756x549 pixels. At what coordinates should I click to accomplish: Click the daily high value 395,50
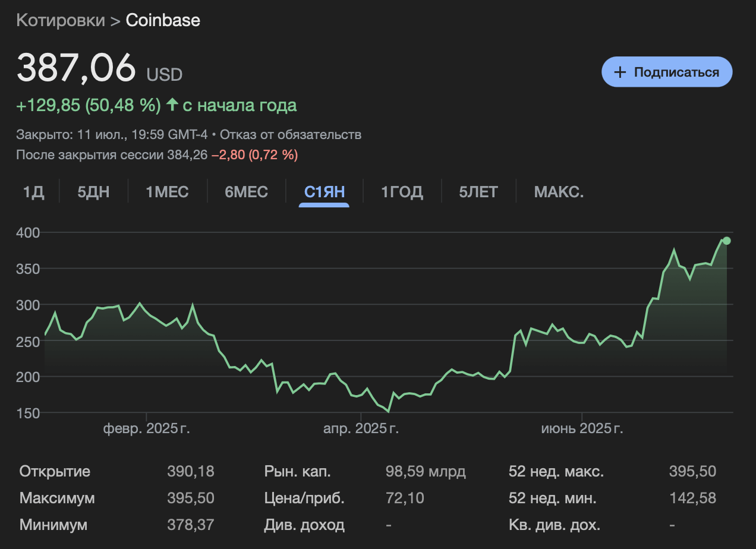(191, 498)
